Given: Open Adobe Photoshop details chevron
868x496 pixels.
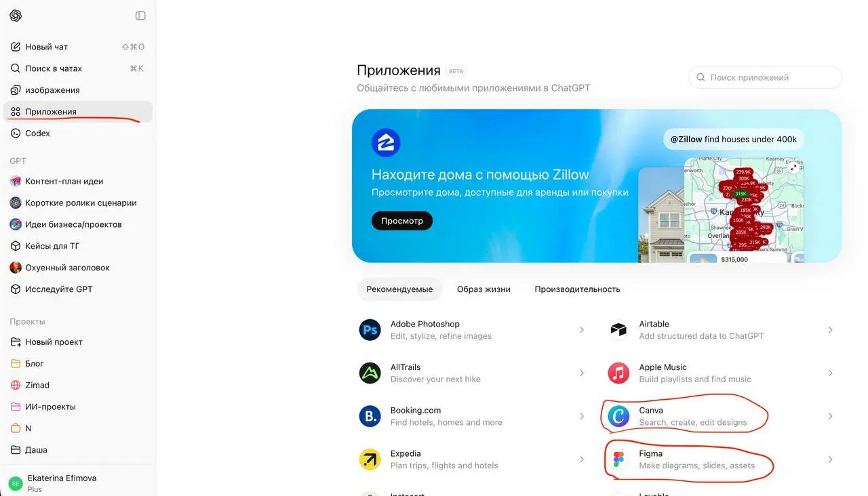Looking at the screenshot, I should [582, 330].
